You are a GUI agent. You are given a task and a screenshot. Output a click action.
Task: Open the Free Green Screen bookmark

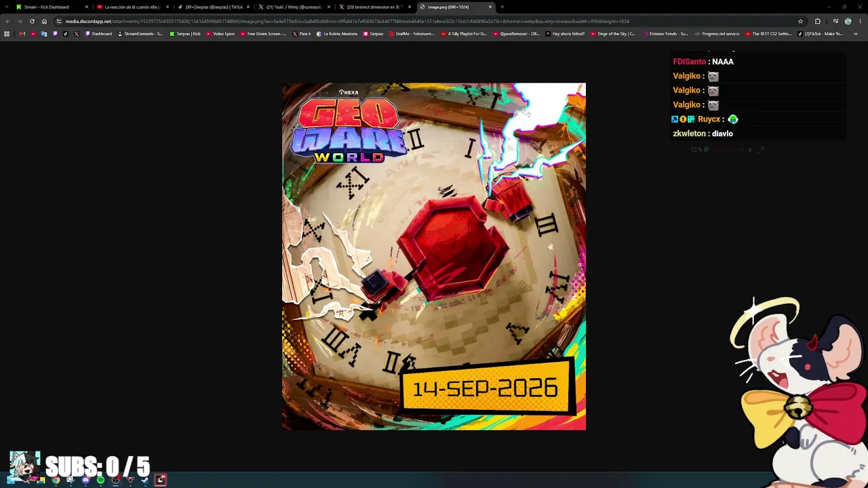pyautogui.click(x=263, y=34)
